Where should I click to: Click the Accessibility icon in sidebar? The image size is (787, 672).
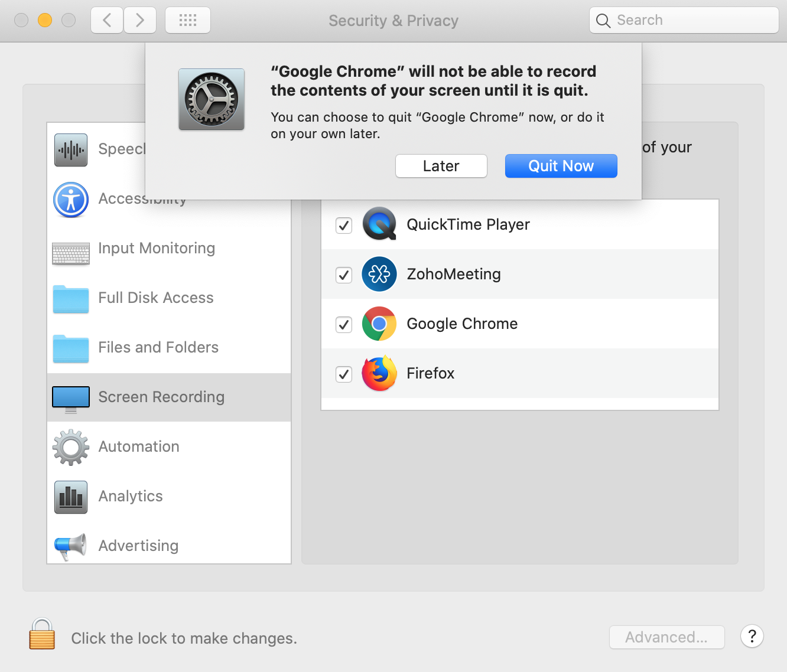(71, 200)
